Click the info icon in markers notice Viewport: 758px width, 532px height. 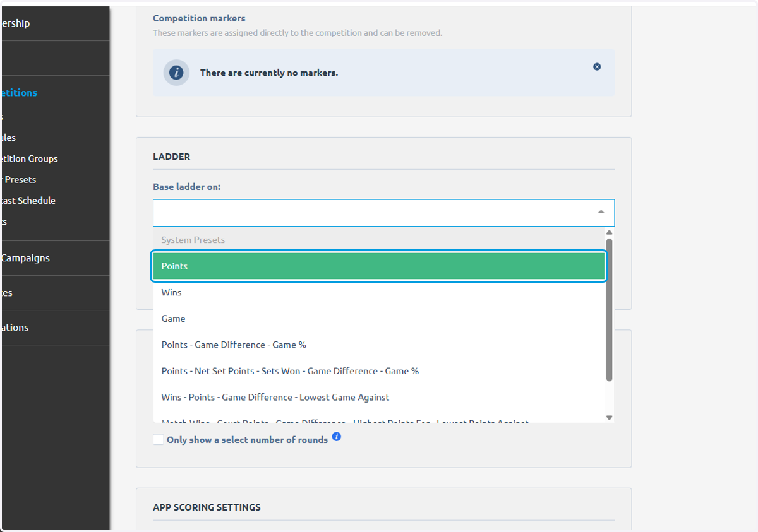tap(176, 73)
